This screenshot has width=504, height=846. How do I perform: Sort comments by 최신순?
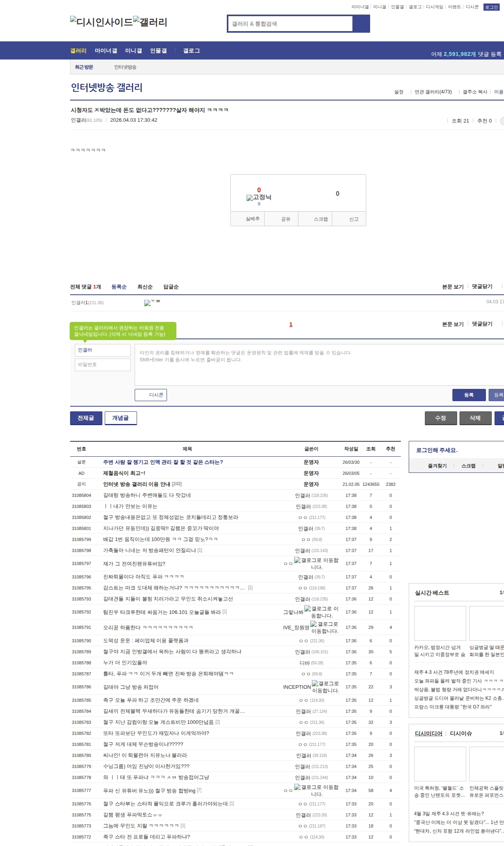(145, 287)
